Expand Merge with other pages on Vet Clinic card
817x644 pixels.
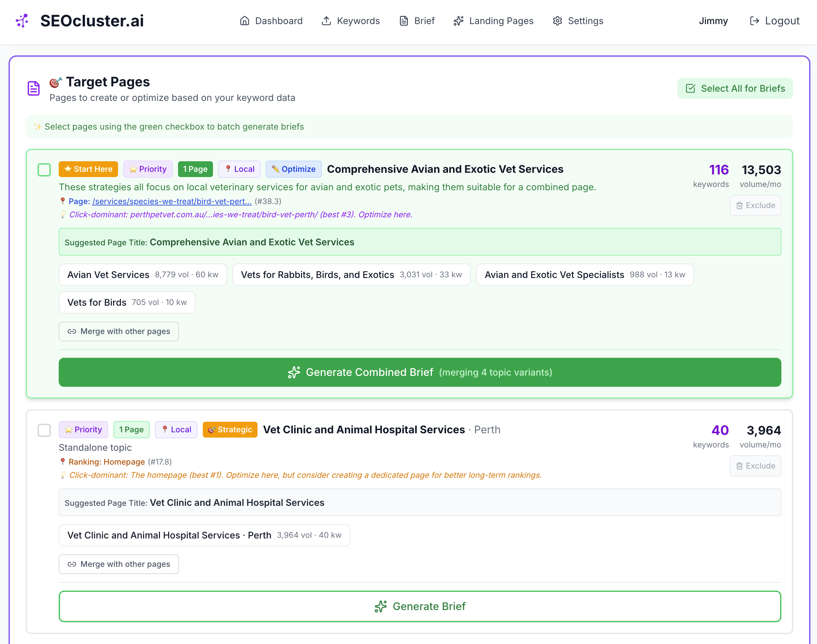[119, 564]
